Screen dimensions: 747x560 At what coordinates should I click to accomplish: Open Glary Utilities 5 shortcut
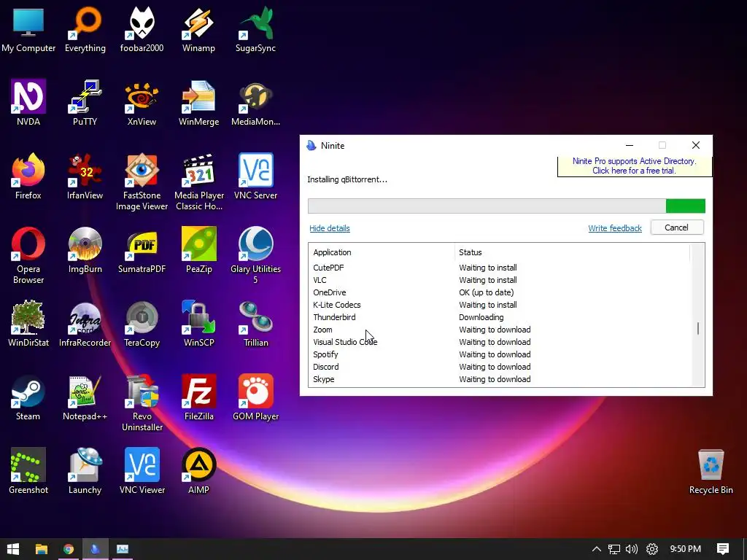point(256,256)
